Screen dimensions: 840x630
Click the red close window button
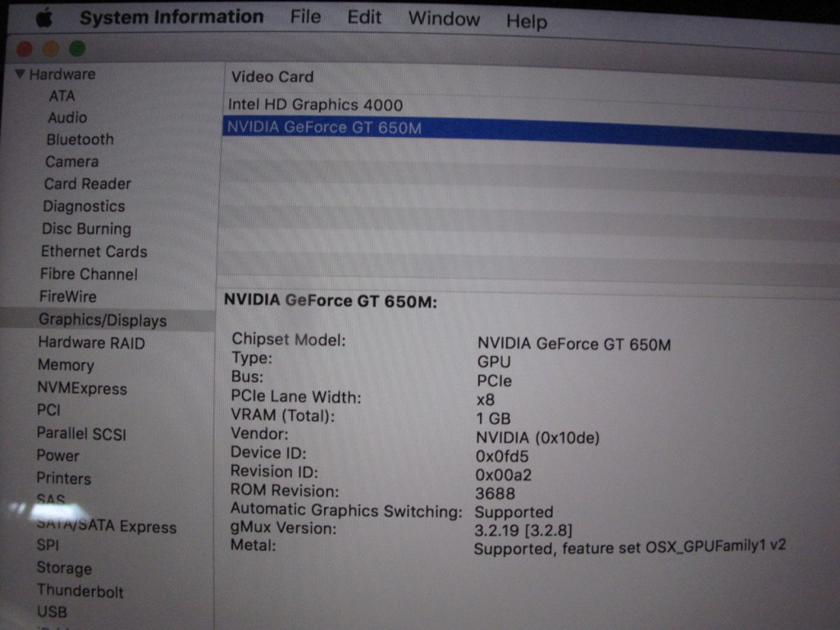25,49
